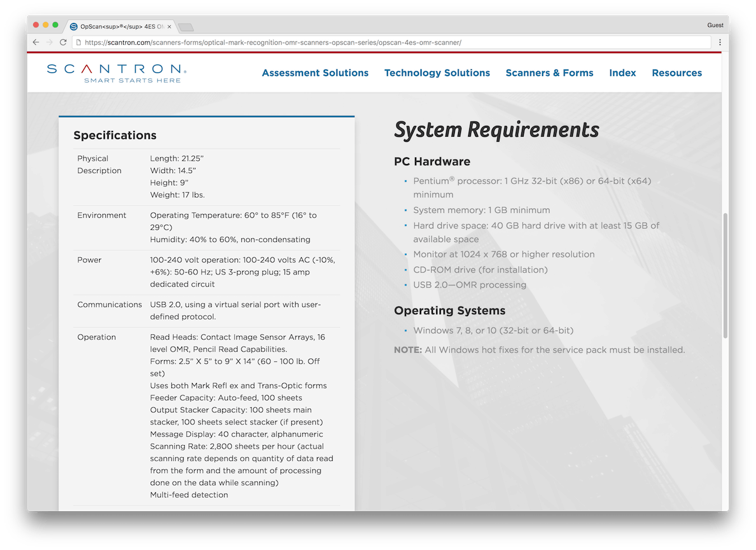Screen dimensions: 756x550
Task: Click the 'NOTE:' hot fixes line
Action: [x=539, y=350]
